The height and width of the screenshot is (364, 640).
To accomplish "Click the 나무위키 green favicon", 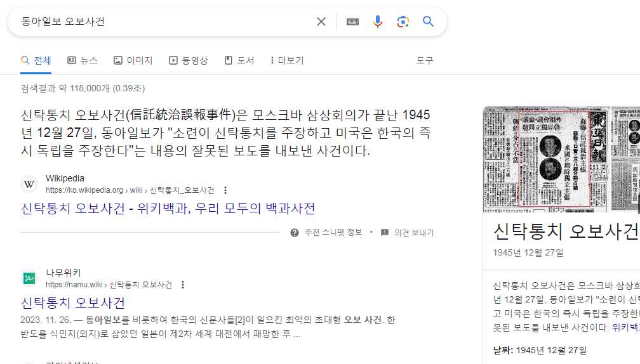I will (x=29, y=279).
